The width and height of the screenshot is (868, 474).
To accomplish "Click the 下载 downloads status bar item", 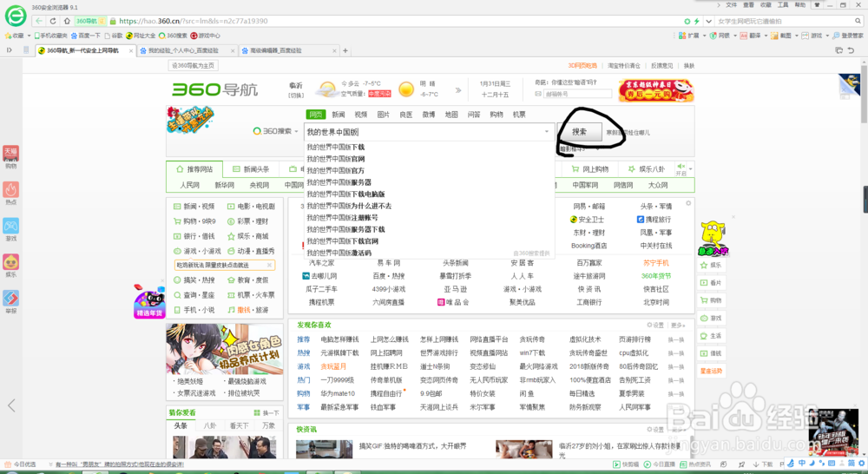I will (763, 464).
